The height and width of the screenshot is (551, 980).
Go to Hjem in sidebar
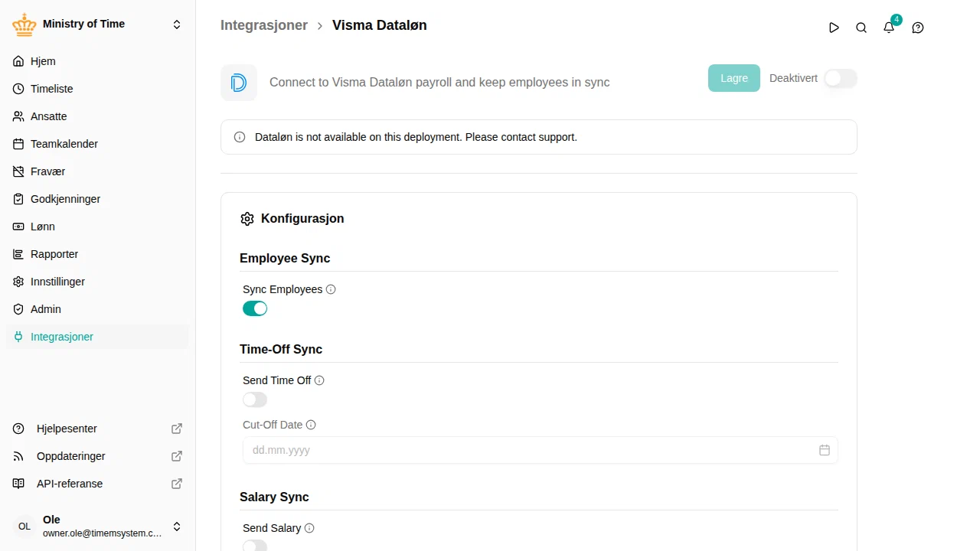[97, 61]
